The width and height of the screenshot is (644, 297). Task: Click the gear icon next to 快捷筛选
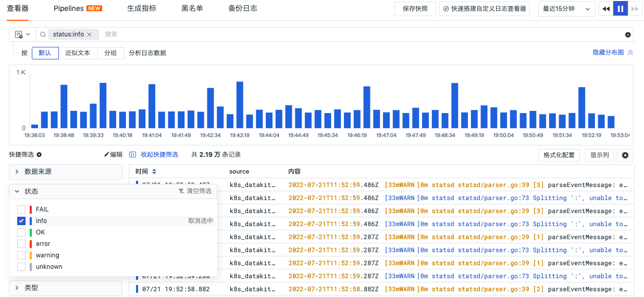(39, 155)
